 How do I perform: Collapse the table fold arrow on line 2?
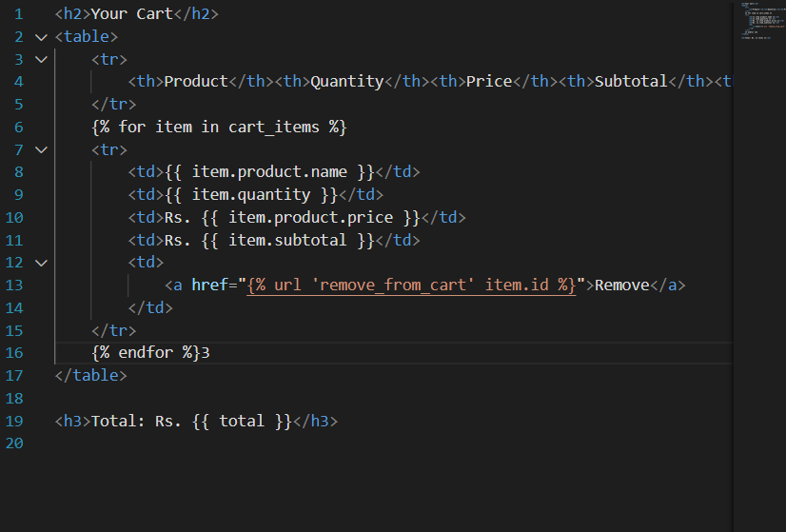coord(42,37)
